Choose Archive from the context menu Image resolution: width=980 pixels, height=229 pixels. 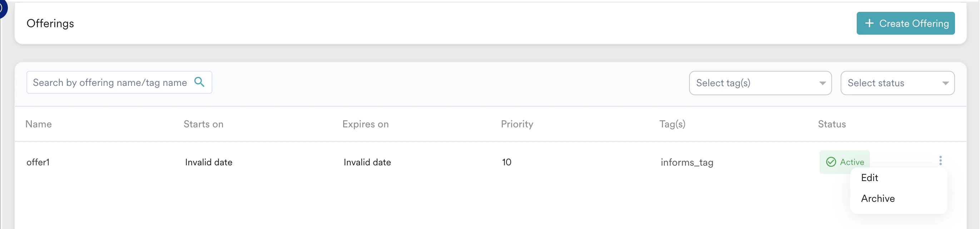click(878, 199)
